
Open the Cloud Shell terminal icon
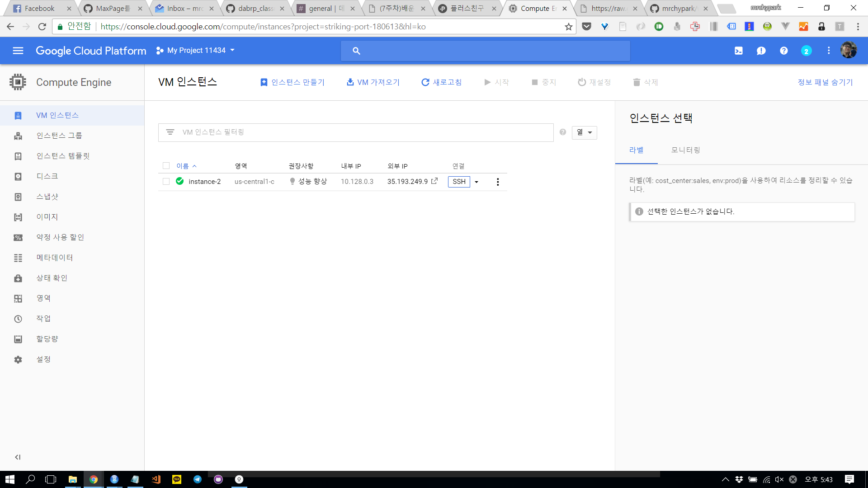[x=738, y=51]
